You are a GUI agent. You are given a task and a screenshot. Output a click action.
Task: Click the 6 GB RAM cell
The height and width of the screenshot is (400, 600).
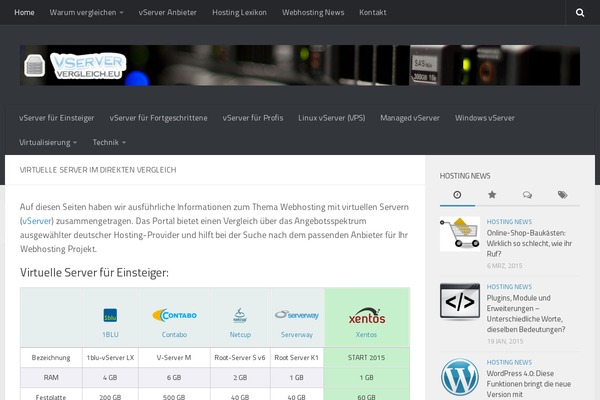click(174, 377)
